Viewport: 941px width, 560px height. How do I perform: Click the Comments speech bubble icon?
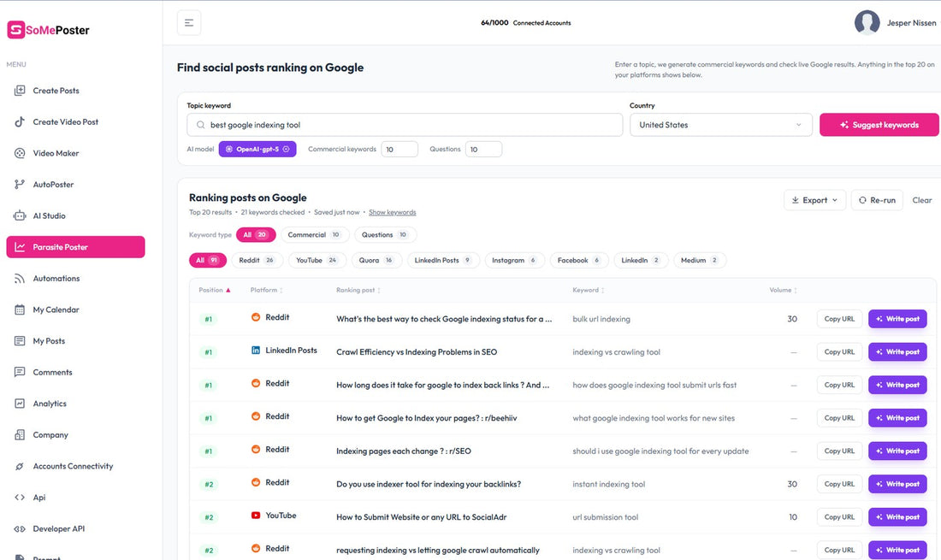(20, 372)
